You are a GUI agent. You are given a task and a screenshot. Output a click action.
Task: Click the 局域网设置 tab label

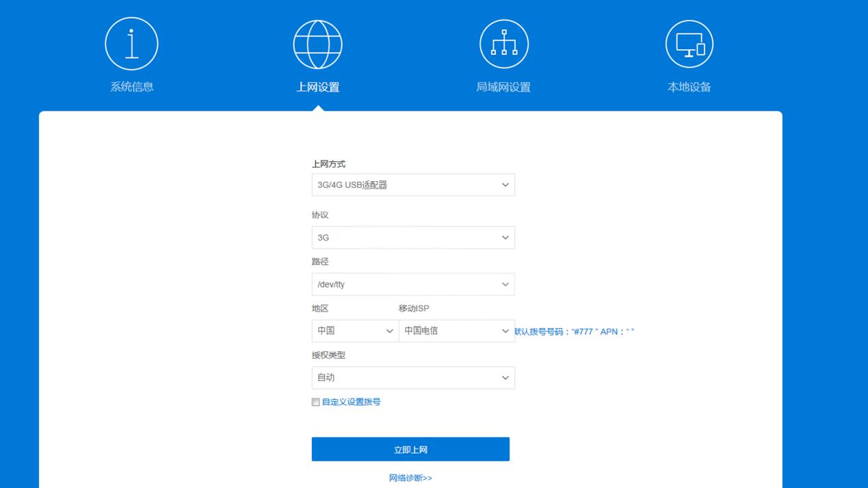pyautogui.click(x=505, y=87)
